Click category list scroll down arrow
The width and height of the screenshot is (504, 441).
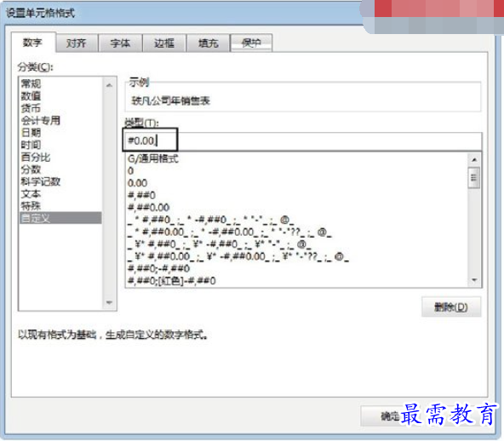click(109, 302)
